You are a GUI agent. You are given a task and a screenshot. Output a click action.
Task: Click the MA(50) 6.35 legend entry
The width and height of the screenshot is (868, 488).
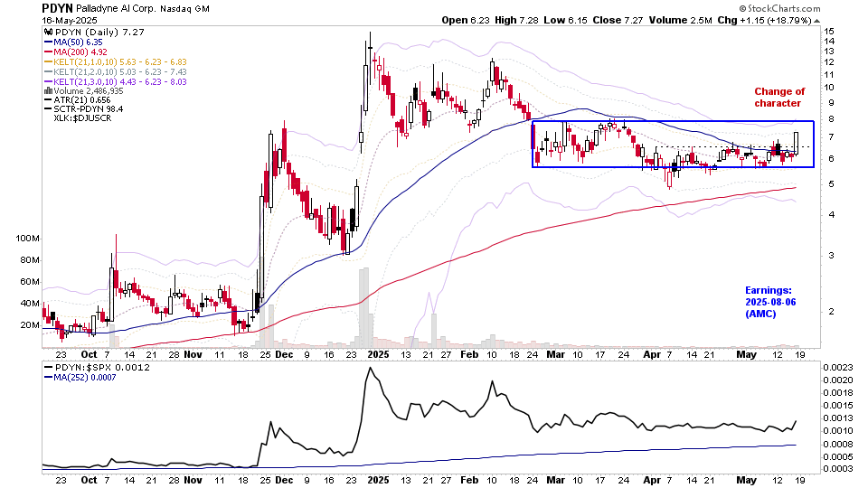73,42
